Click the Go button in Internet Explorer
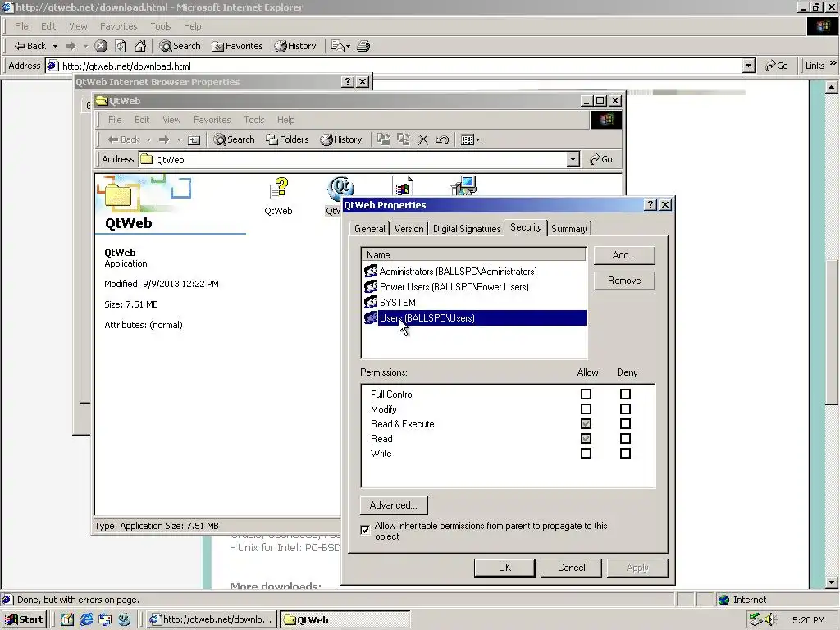The height and width of the screenshot is (630, 840). pos(777,66)
